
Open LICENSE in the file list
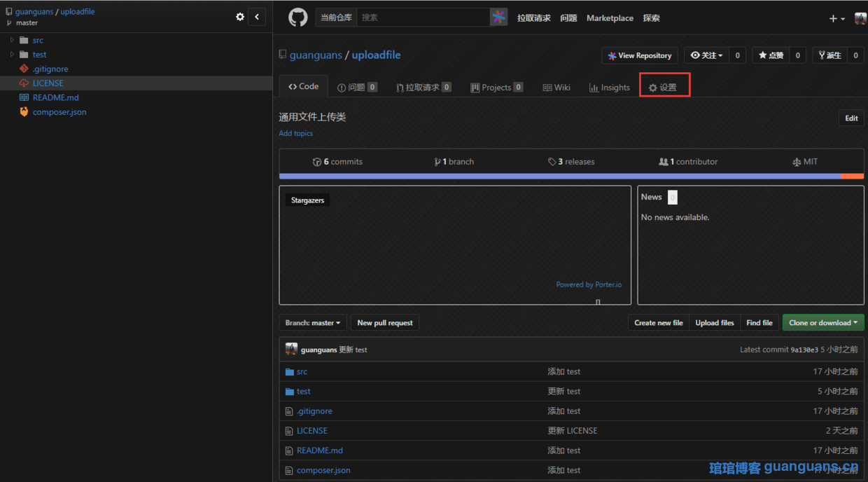[x=312, y=431]
